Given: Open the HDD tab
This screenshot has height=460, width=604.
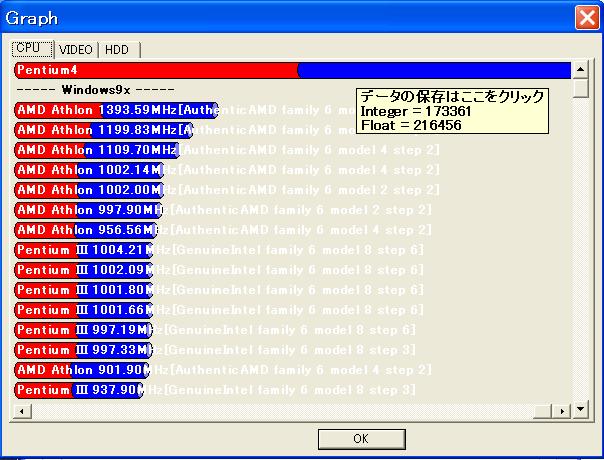Looking at the screenshot, I should 119,50.
